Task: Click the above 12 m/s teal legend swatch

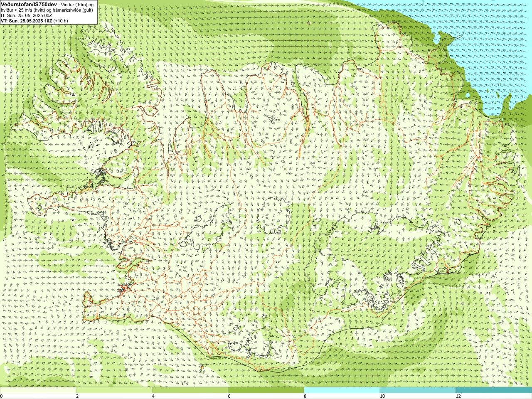Action: 494,390
